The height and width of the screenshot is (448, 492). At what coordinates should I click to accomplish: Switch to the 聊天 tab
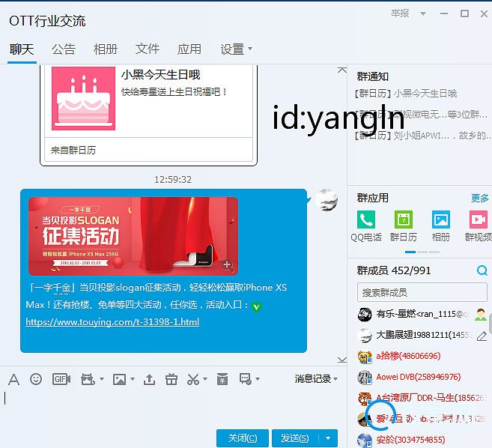(x=22, y=49)
